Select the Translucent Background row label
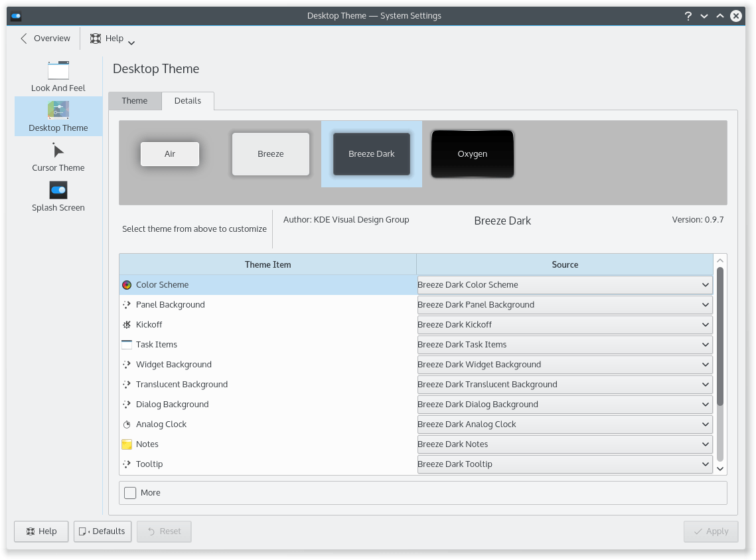 tap(182, 385)
